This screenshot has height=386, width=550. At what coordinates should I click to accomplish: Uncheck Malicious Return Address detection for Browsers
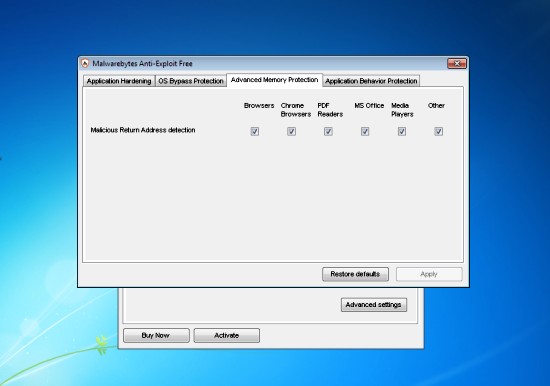coord(255,131)
